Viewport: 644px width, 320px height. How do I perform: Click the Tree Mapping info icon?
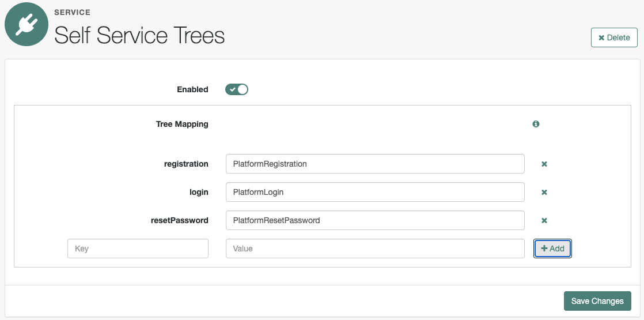tap(536, 124)
